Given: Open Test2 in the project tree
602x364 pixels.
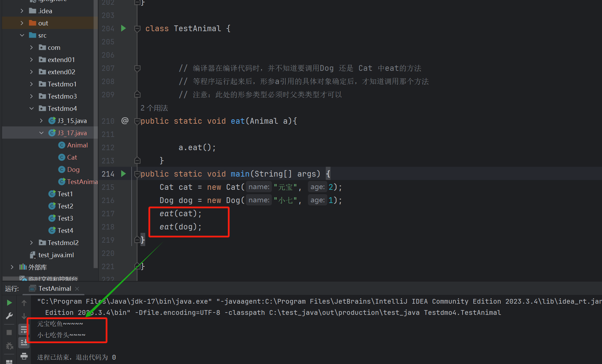Looking at the screenshot, I should click(65, 206).
